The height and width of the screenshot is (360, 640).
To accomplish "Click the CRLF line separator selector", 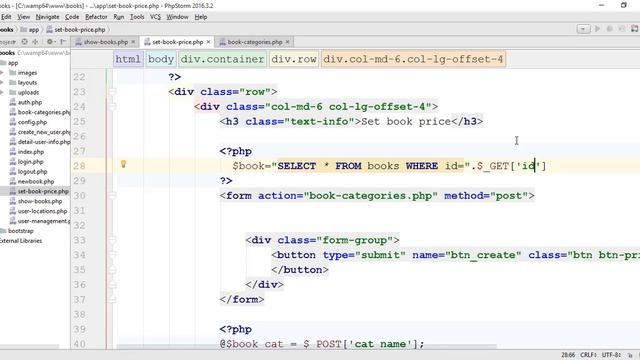I will [x=589, y=356].
